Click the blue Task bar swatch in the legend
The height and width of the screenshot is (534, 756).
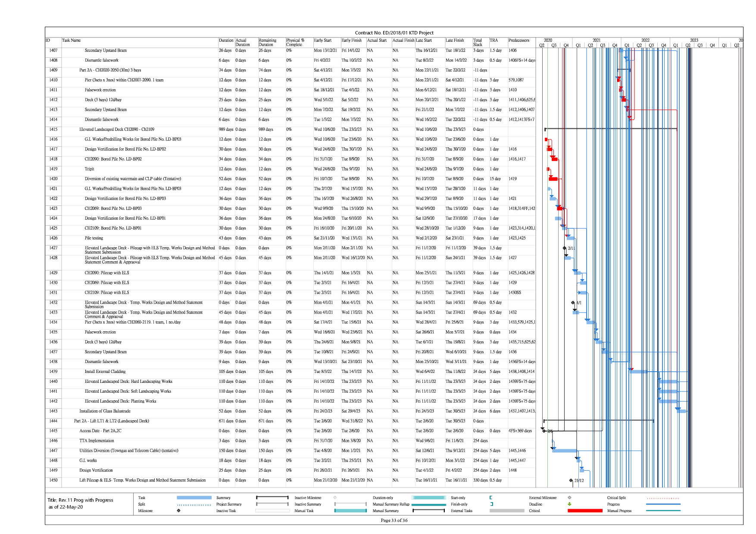point(194,497)
